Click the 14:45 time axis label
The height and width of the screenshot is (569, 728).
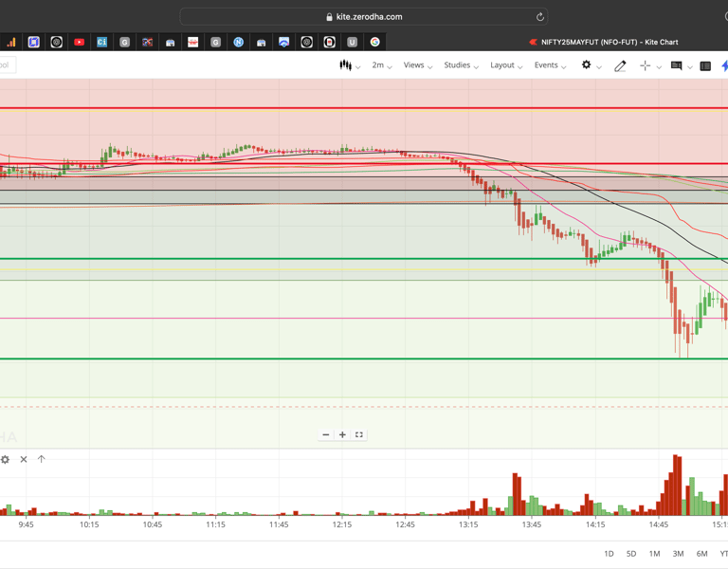[x=659, y=524]
